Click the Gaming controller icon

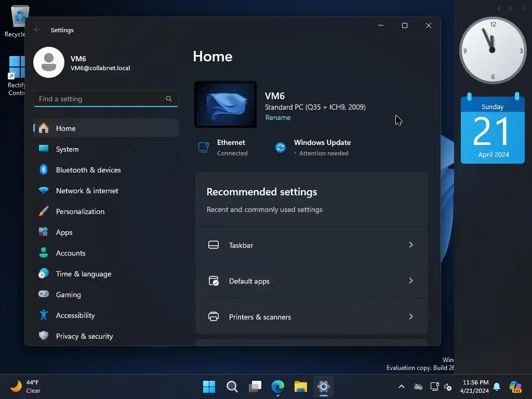44,294
